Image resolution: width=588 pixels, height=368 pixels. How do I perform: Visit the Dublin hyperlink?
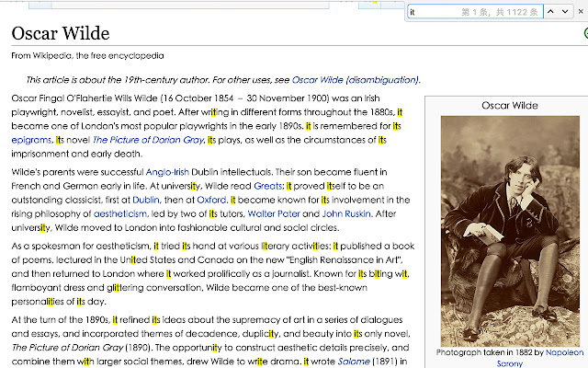pyautogui.click(x=146, y=200)
